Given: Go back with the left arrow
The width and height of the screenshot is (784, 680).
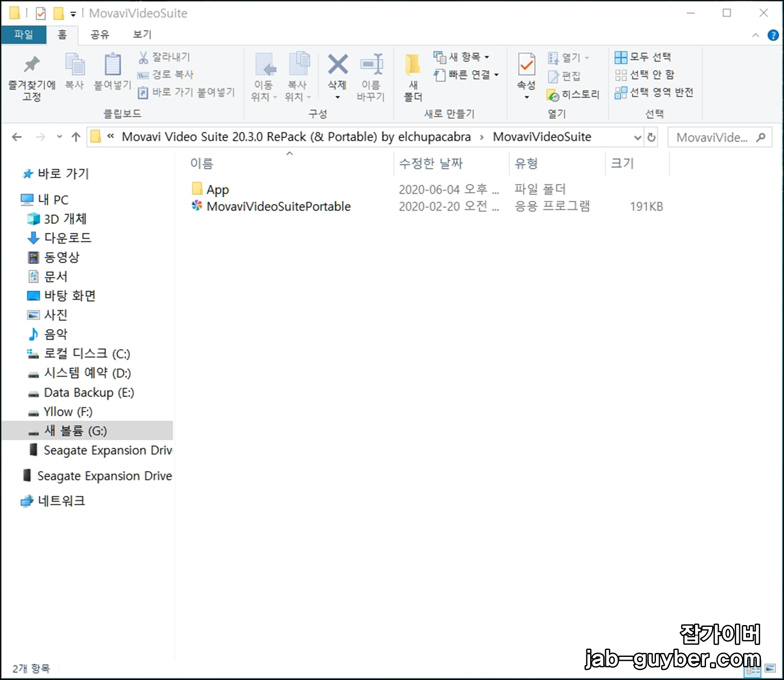Looking at the screenshot, I should pyautogui.click(x=17, y=137).
